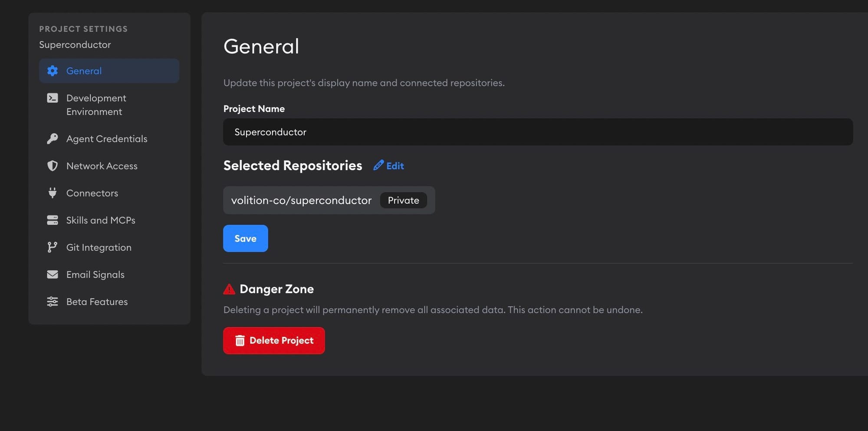Image resolution: width=868 pixels, height=431 pixels.
Task: Click the Agent Credentials key icon
Action: [53, 139]
